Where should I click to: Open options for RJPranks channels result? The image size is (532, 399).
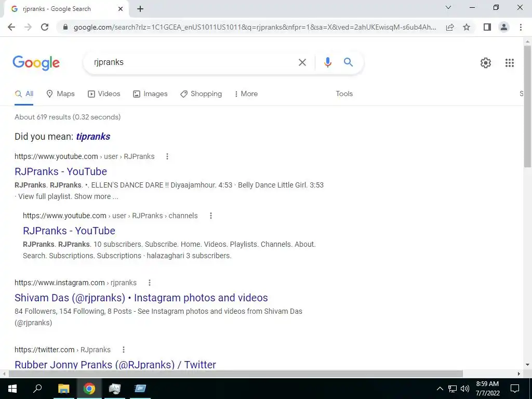tap(211, 216)
